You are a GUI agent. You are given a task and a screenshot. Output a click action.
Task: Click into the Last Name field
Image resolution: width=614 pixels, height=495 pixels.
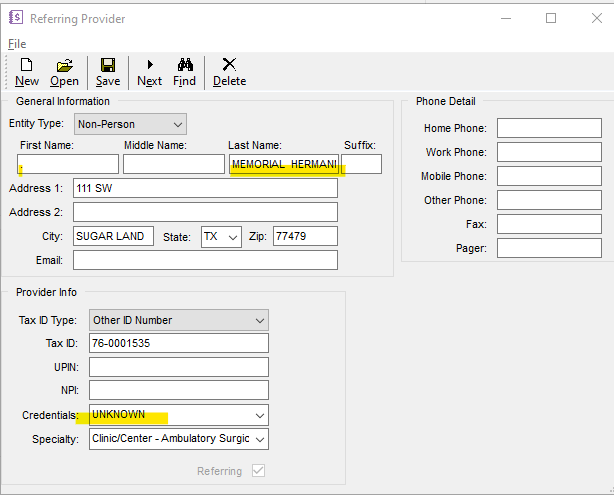pos(283,164)
